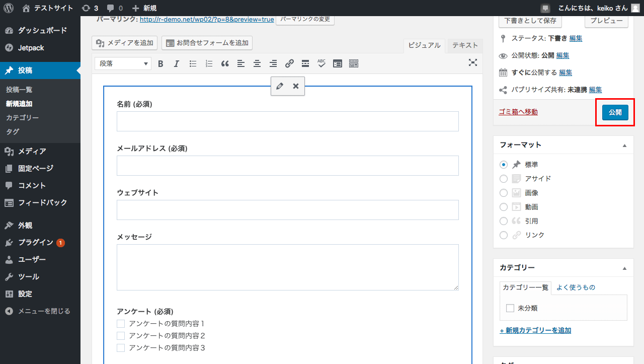Check the 未分類 category

pyautogui.click(x=510, y=308)
